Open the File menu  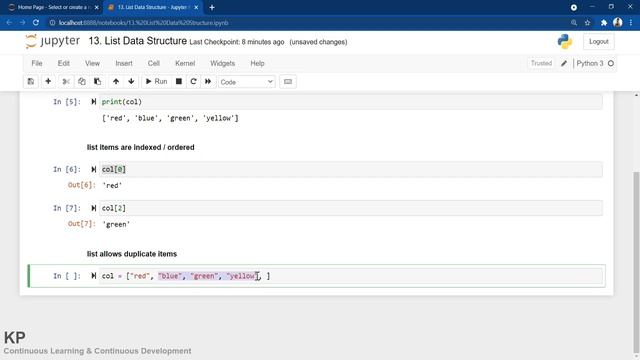pyautogui.click(x=37, y=63)
